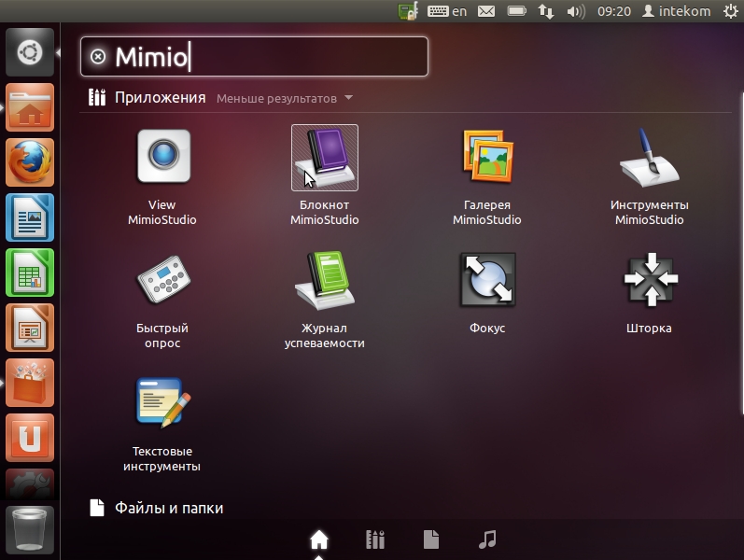The image size is (744, 560).
Task: Click the Ubuntu Dash home button
Action: 30,52
